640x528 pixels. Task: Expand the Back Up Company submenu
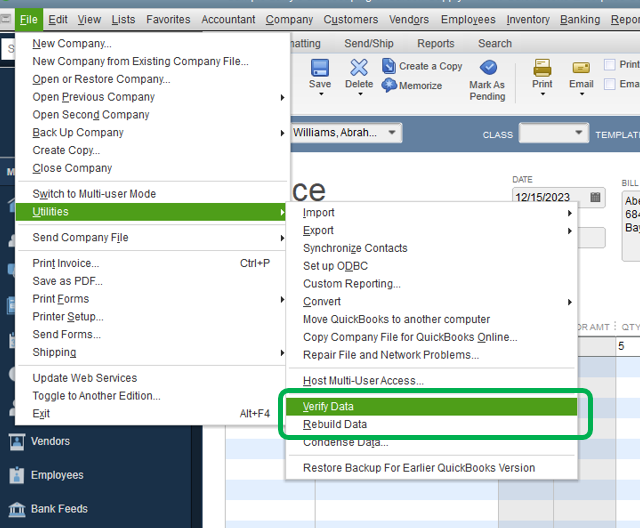click(x=282, y=133)
